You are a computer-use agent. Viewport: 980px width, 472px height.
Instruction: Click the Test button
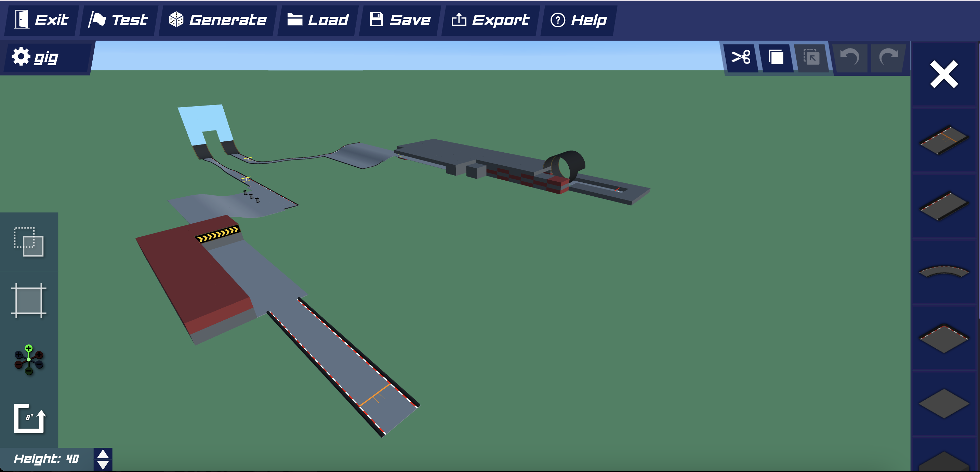point(118,20)
